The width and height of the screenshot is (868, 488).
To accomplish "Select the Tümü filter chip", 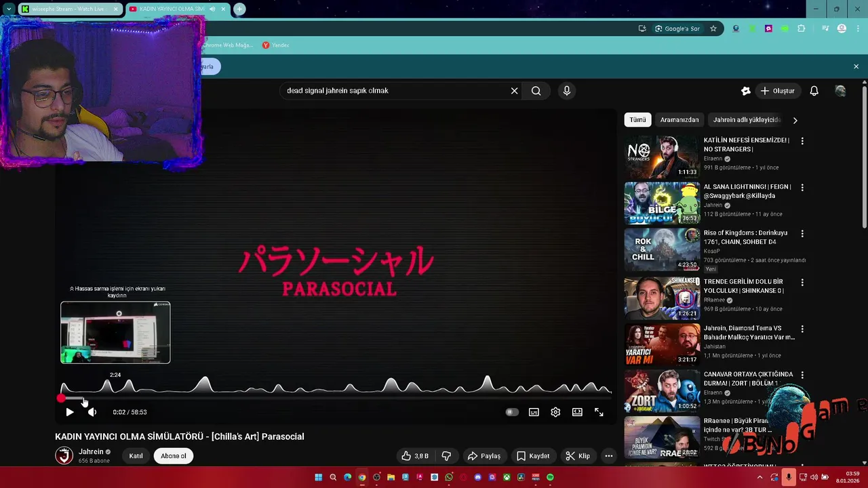I will click(x=637, y=120).
